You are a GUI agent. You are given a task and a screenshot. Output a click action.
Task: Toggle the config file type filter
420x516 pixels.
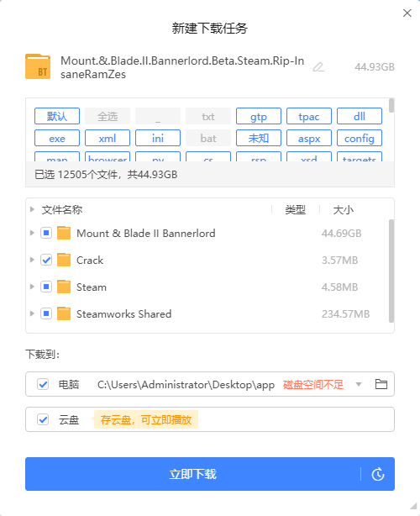tap(360, 138)
